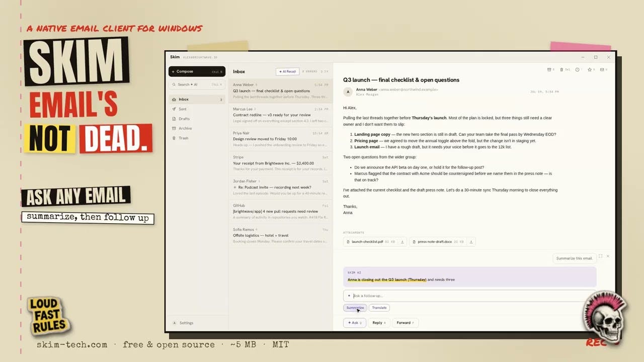The image size is (644, 362).
Task: Select Anna Weber's Q3 launch email
Action: pos(280,90)
